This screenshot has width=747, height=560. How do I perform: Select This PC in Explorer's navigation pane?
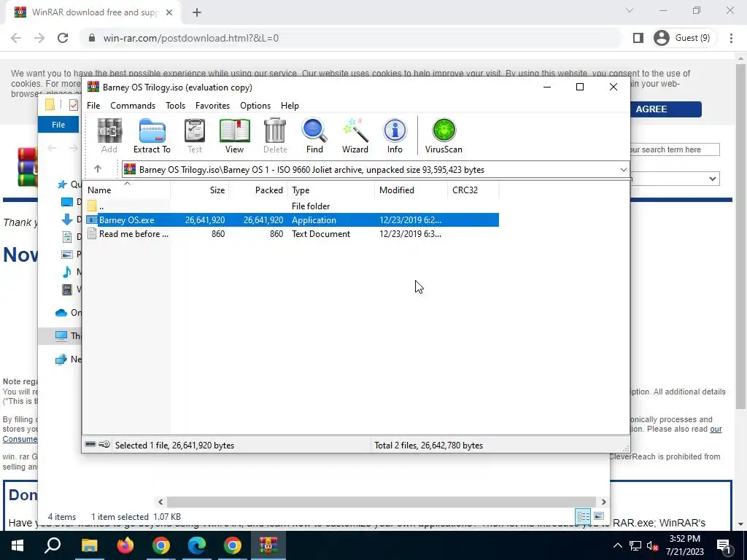point(66,335)
